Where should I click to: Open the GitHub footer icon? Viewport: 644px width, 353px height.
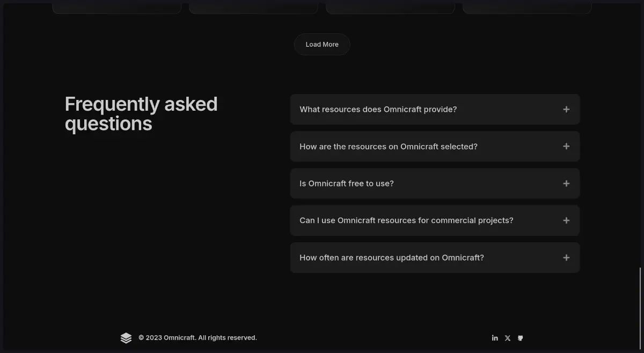(520, 338)
